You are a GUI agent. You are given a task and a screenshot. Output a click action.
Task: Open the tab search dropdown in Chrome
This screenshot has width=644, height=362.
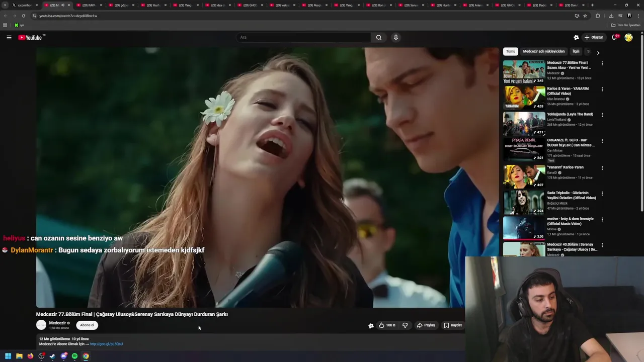click(5, 5)
